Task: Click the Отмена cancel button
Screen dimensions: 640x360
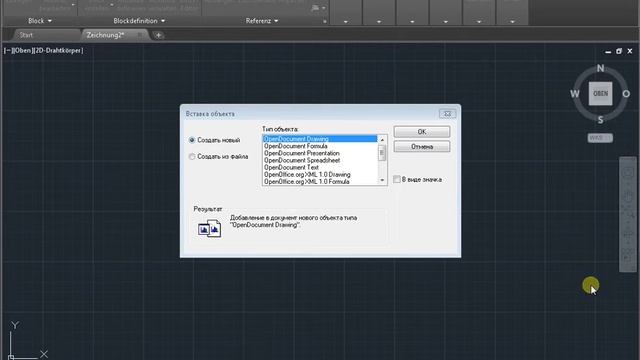Action: tap(422, 146)
